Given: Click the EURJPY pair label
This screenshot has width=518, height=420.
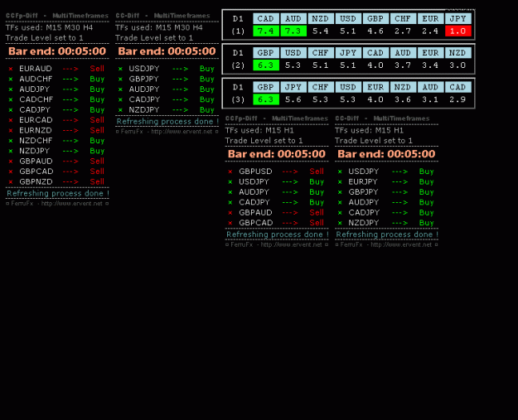Looking at the screenshot, I should (363, 181).
